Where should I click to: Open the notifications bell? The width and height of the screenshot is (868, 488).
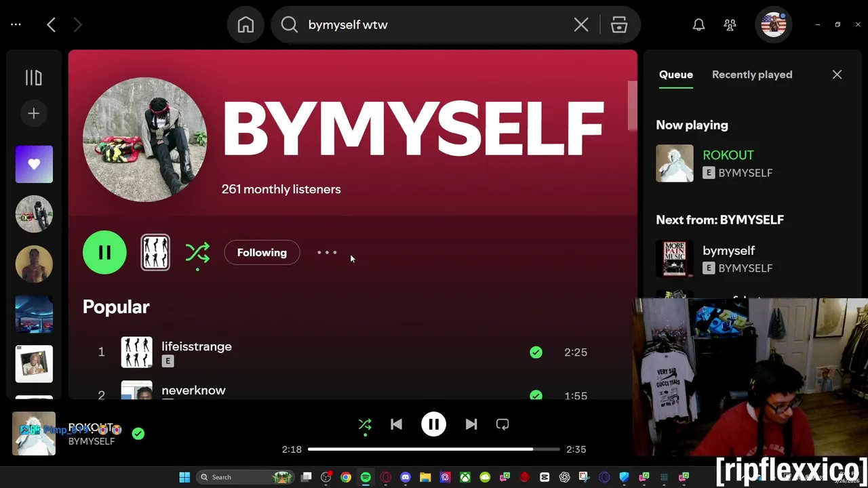click(x=698, y=24)
